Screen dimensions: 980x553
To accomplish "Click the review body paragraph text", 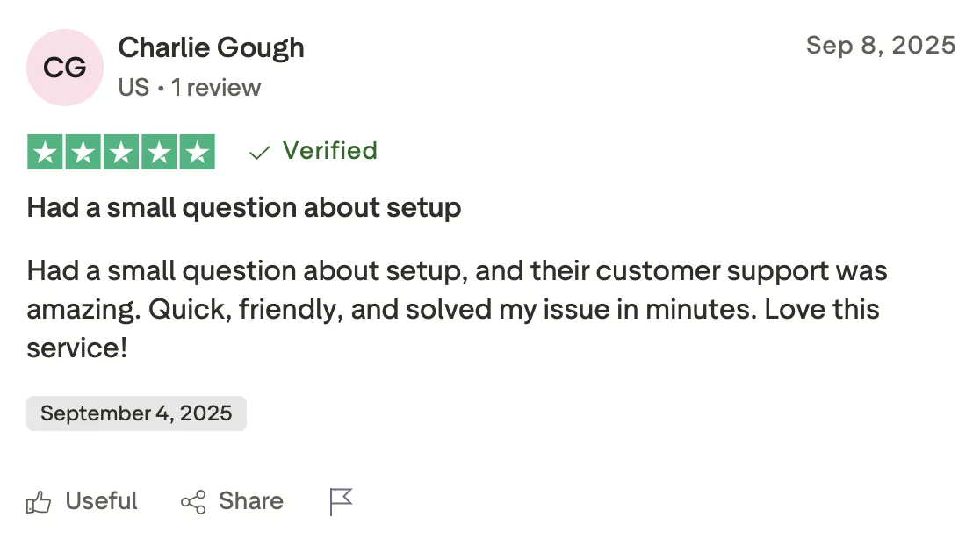I will [457, 309].
